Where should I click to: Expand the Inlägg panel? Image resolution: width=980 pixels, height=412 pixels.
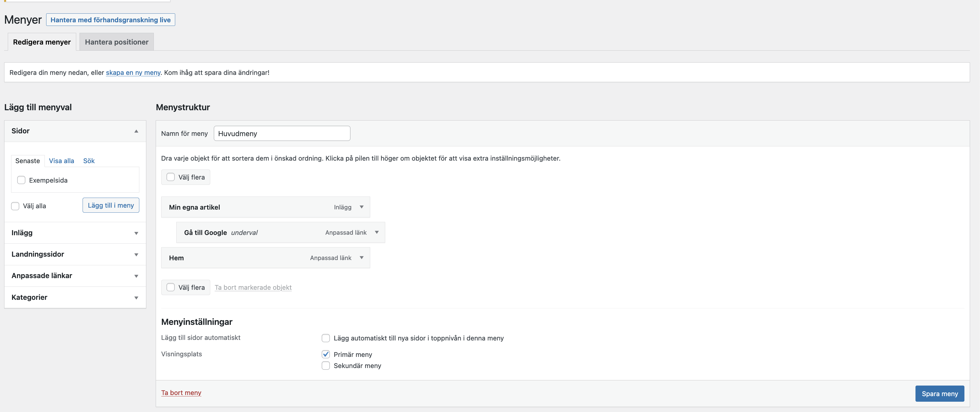point(136,233)
